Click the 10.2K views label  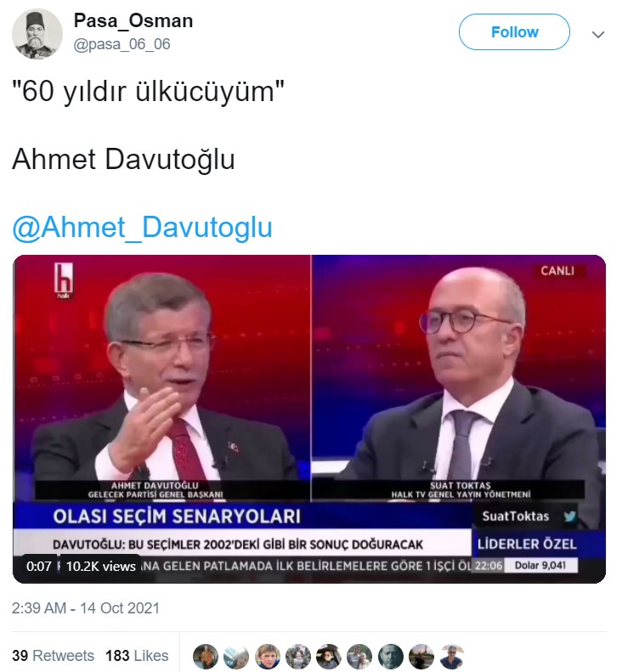point(101,566)
